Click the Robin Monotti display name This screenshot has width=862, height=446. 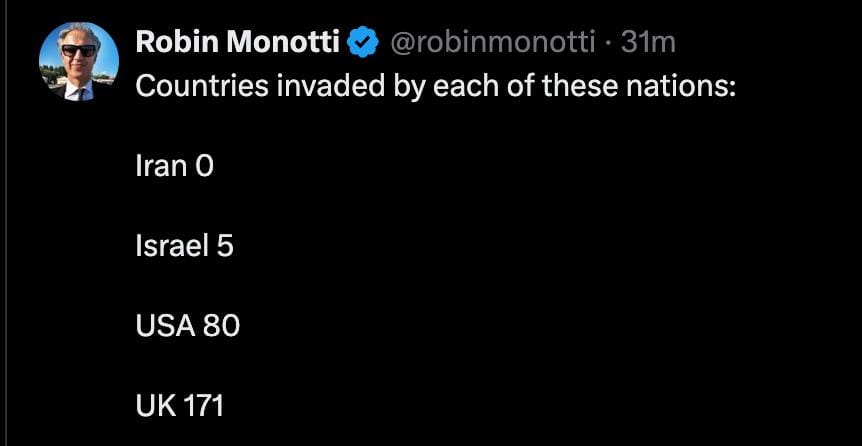pos(238,42)
